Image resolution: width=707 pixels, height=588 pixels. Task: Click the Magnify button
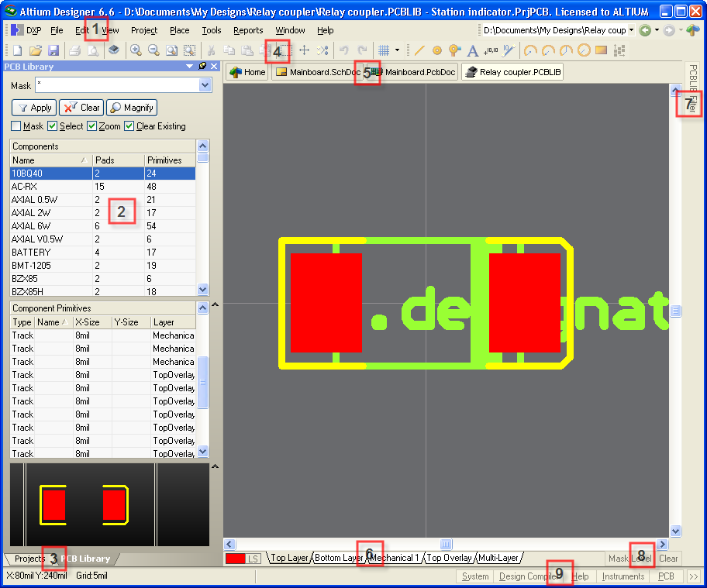tap(131, 108)
